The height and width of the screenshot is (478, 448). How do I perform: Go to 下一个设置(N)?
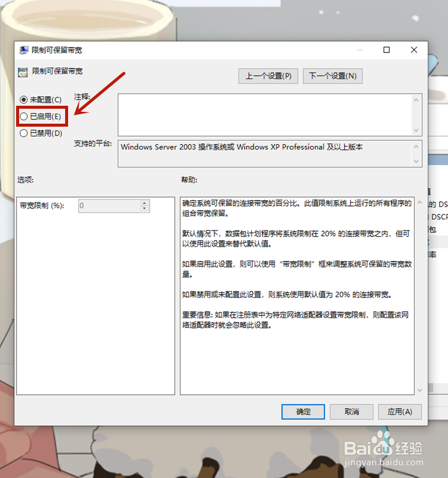333,76
